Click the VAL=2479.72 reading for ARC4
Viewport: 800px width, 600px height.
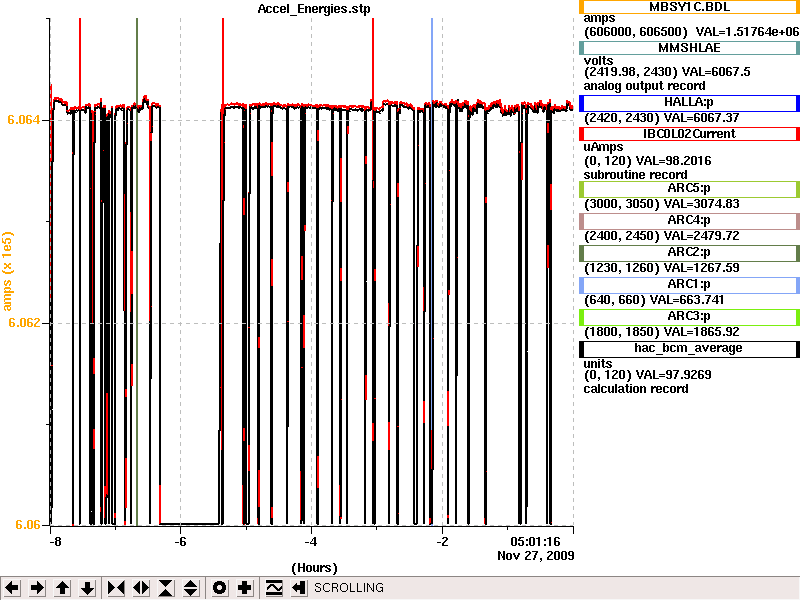click(700, 236)
